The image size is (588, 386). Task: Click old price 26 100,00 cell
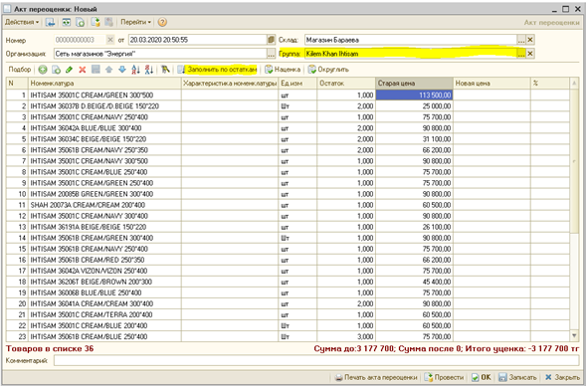click(414, 227)
